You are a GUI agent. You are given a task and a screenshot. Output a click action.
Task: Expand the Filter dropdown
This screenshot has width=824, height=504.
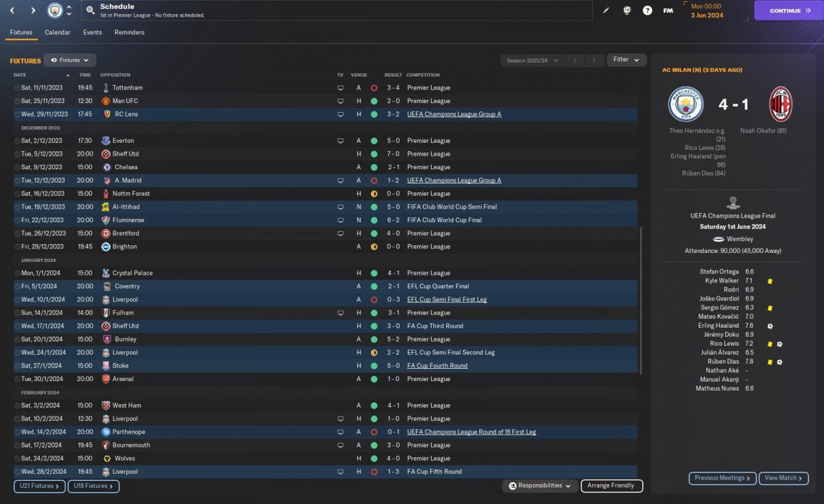[x=626, y=60]
